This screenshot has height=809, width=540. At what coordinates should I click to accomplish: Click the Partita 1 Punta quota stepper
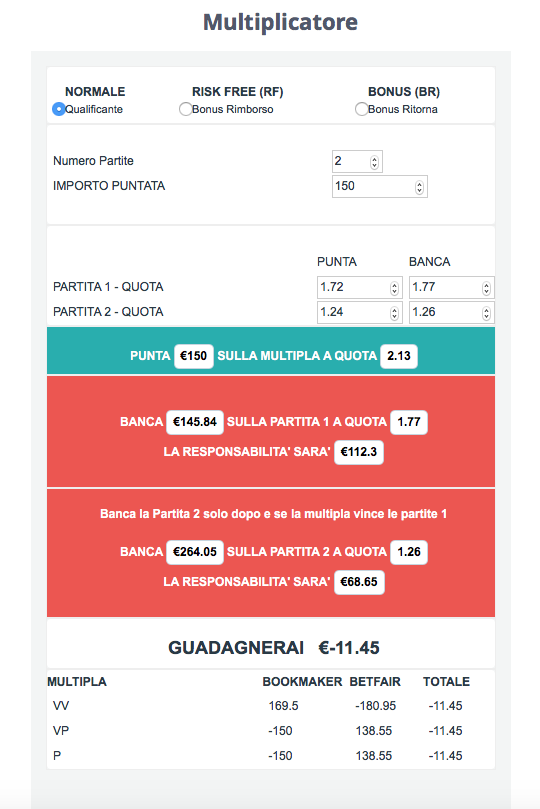click(x=394, y=288)
